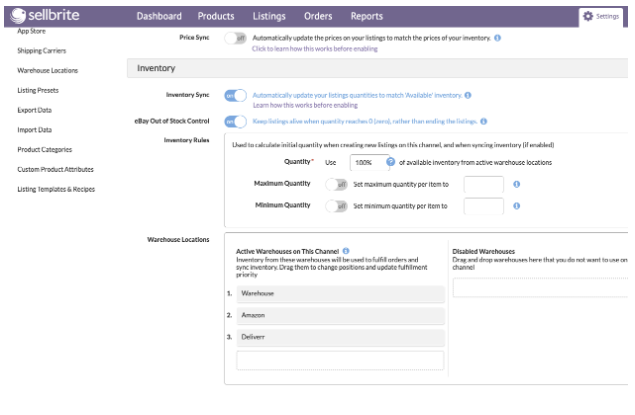Open Shipping Carriers settings
The width and height of the screenshot is (635, 415).
coord(42,51)
